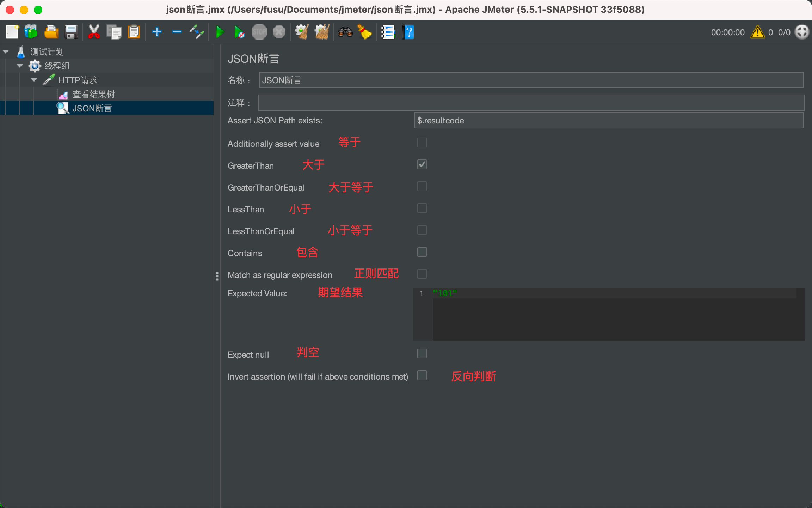Click the warning triangle log indicator
Screen dimensions: 812x508
757,32
